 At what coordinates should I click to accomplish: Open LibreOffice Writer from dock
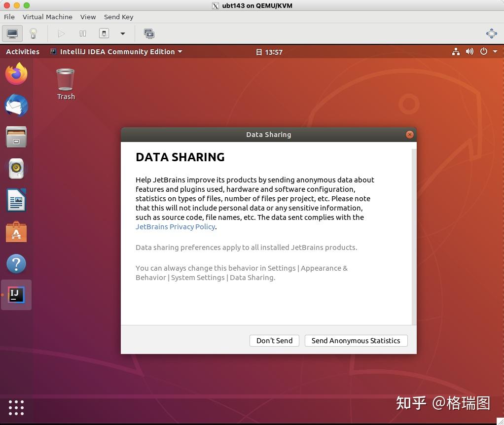[x=16, y=200]
